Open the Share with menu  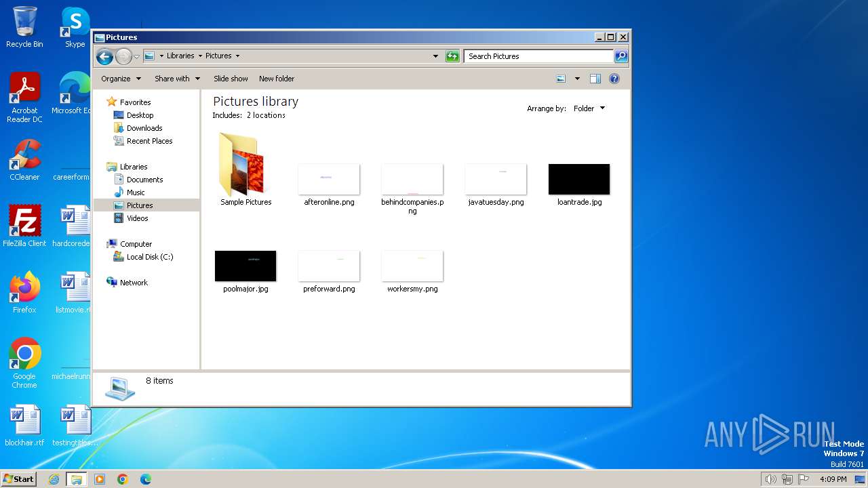177,79
